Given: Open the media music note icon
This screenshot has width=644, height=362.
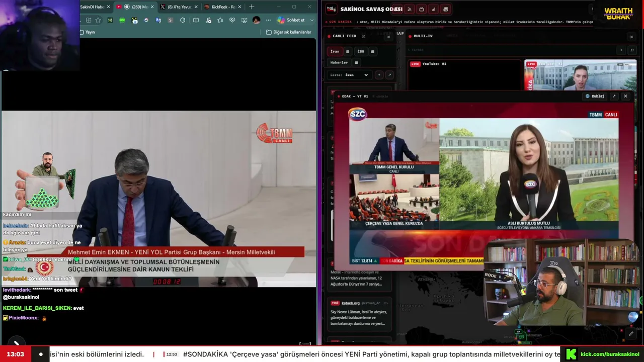Looking at the screenshot, I should pyautogui.click(x=208, y=20).
